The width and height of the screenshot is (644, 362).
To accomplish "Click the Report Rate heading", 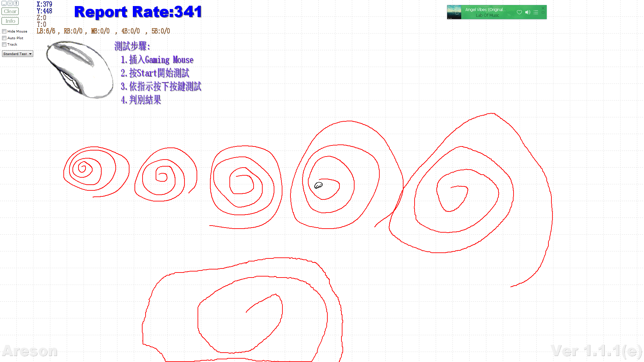I will pyautogui.click(x=138, y=12).
